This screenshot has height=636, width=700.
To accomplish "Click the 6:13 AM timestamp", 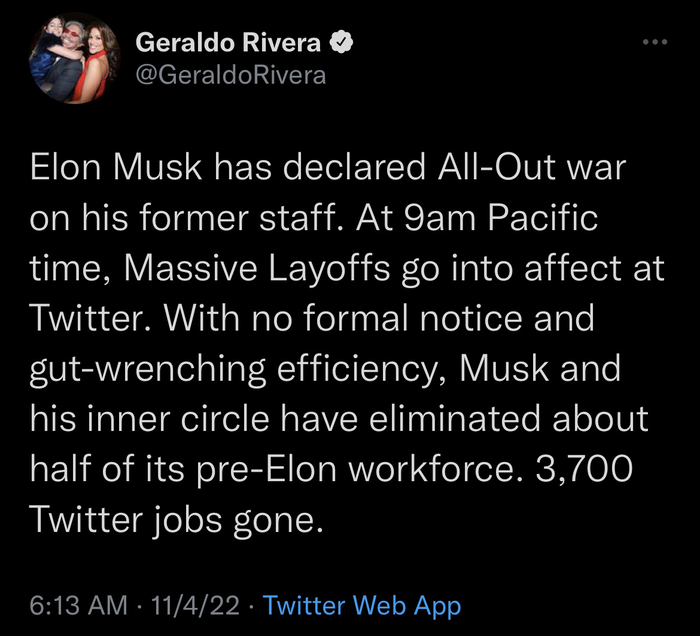I will 79,605.
